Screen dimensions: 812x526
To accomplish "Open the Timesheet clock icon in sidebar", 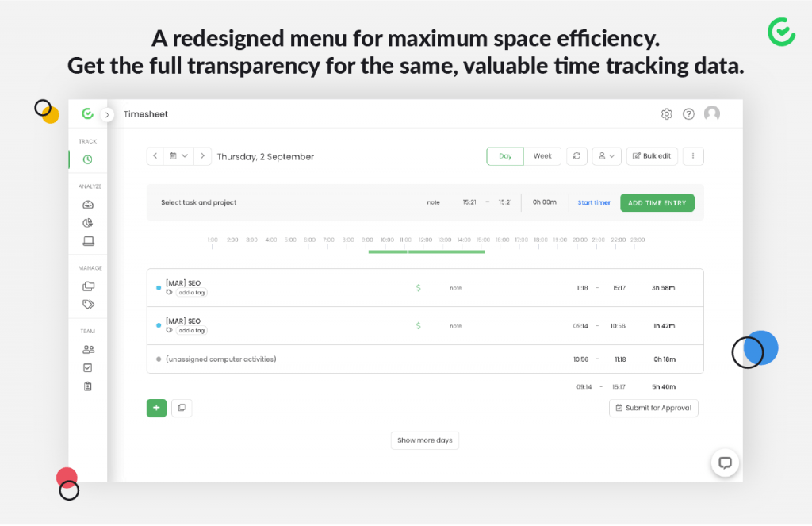I will click(x=87, y=159).
